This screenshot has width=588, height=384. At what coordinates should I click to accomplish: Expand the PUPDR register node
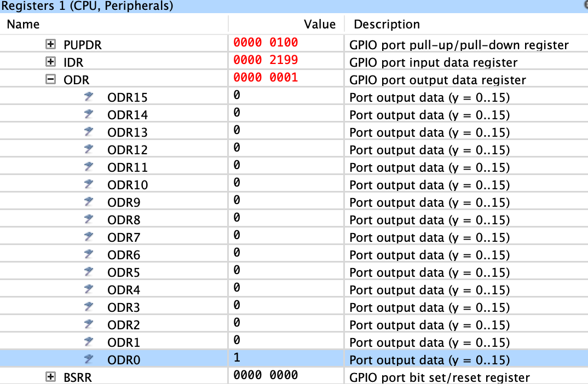[50, 44]
